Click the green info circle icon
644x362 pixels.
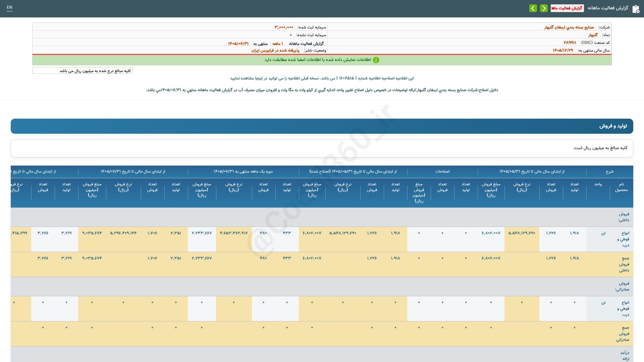click(376, 60)
